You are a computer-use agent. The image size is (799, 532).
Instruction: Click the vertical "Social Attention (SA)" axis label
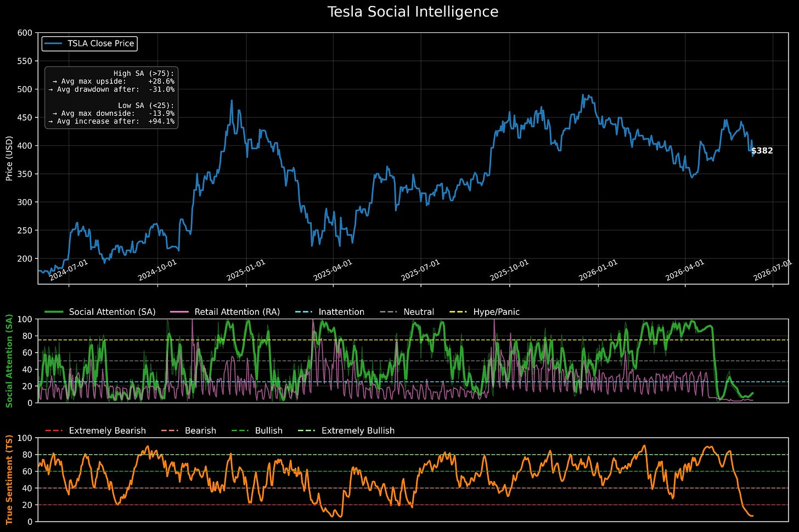click(9, 361)
